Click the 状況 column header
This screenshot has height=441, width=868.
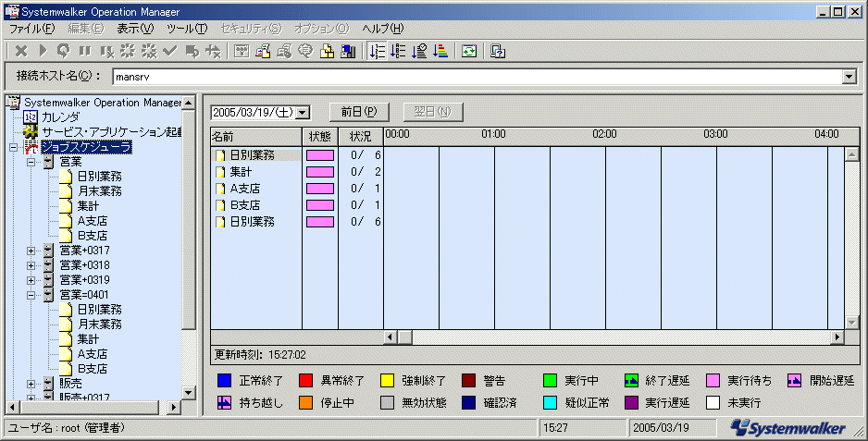(x=360, y=136)
